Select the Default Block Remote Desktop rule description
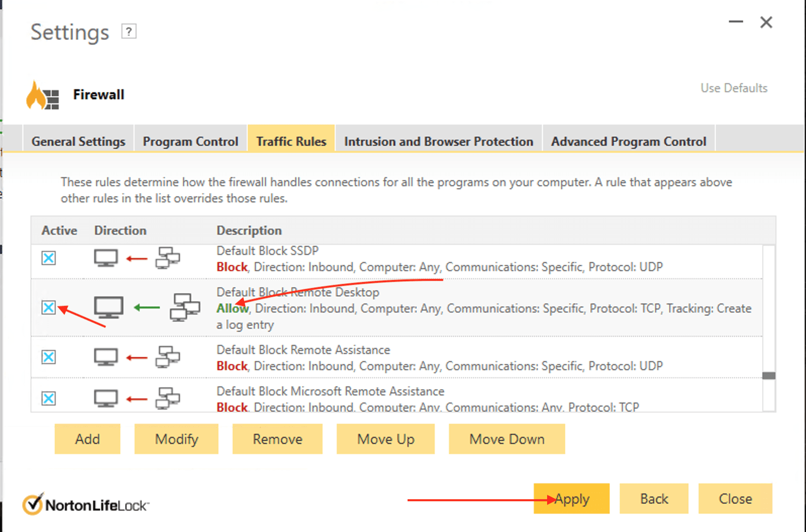806x532 pixels. [x=297, y=292]
